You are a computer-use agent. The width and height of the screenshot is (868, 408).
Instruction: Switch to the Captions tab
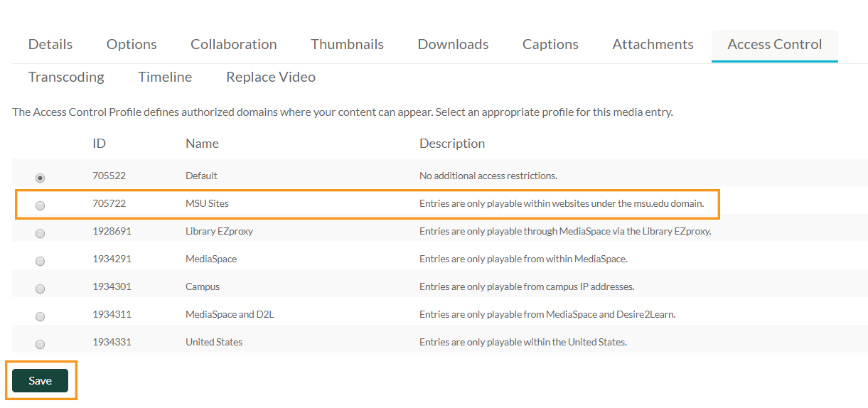coord(550,44)
